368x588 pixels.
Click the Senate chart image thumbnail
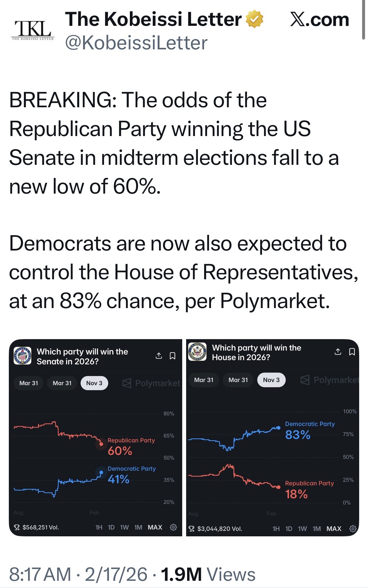click(95, 458)
